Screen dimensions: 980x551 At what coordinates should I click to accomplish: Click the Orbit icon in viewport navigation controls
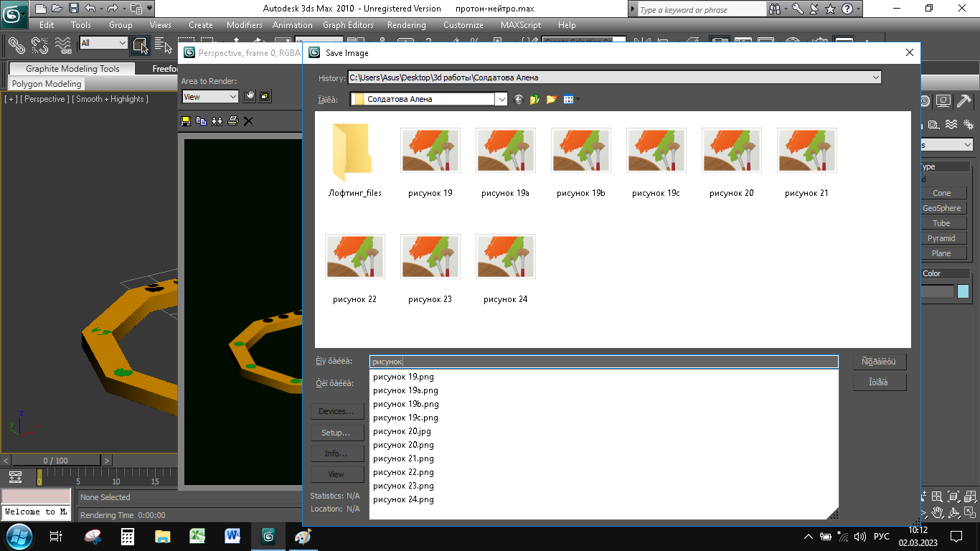point(953,512)
